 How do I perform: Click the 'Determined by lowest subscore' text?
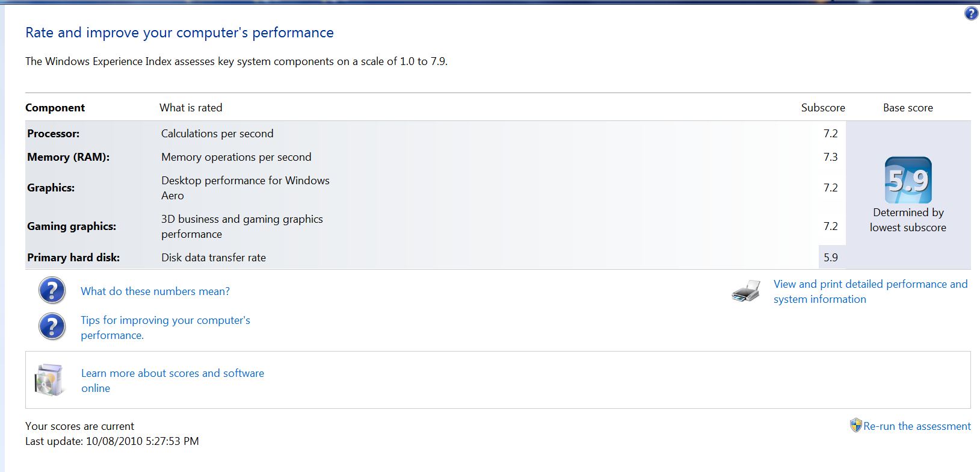pos(908,220)
